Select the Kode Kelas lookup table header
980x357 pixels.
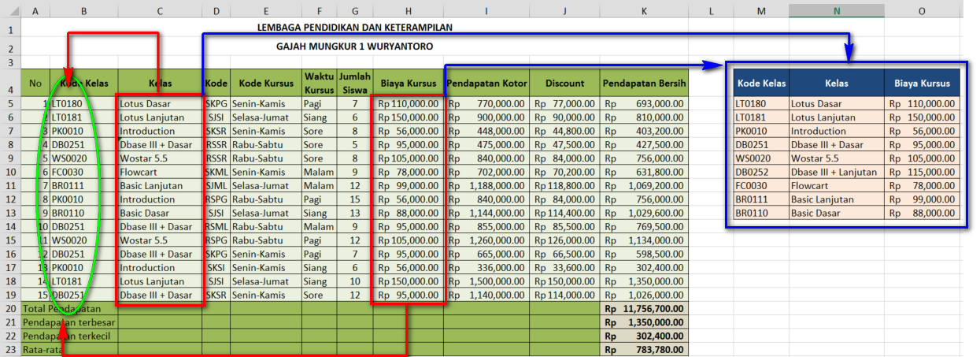(761, 83)
